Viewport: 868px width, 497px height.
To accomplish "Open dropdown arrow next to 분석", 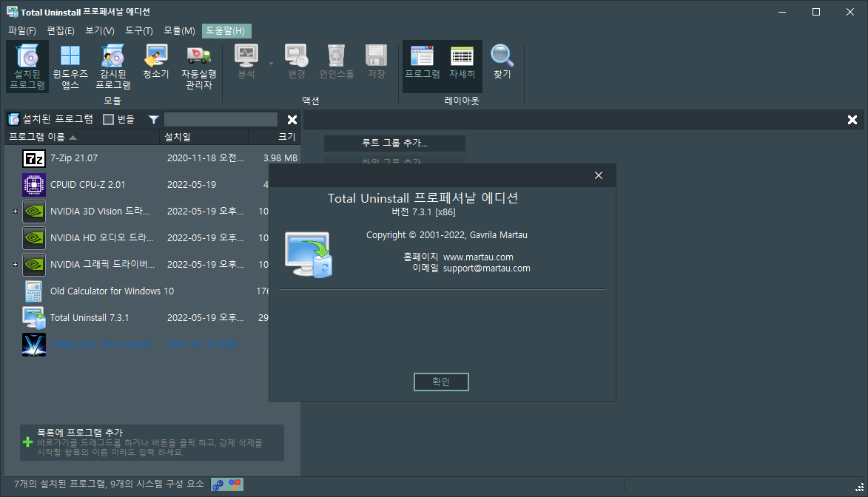I will [272, 64].
